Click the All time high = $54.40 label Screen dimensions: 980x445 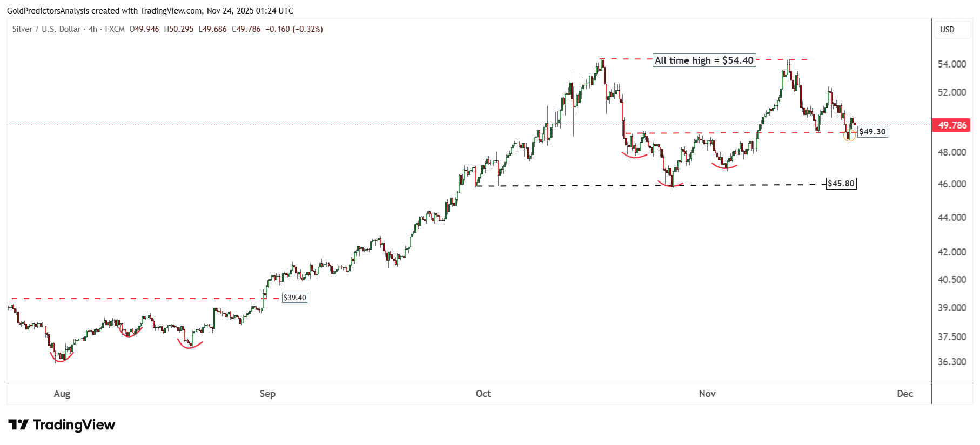pyautogui.click(x=704, y=60)
